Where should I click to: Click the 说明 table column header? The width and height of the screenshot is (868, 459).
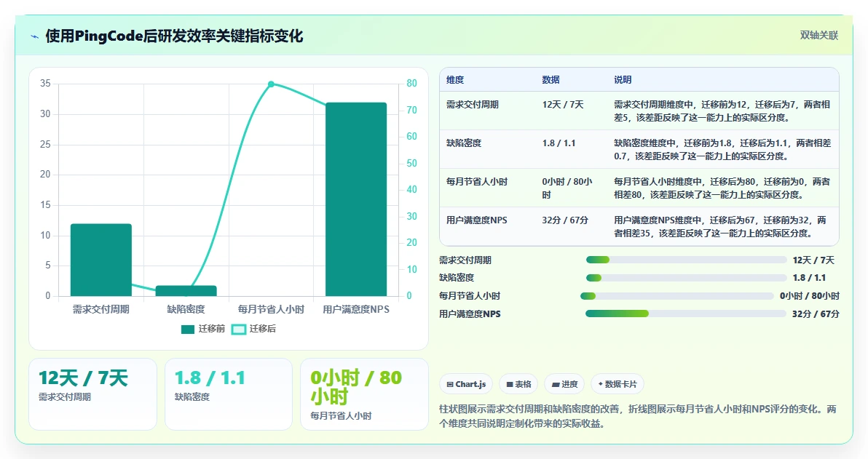click(x=623, y=79)
